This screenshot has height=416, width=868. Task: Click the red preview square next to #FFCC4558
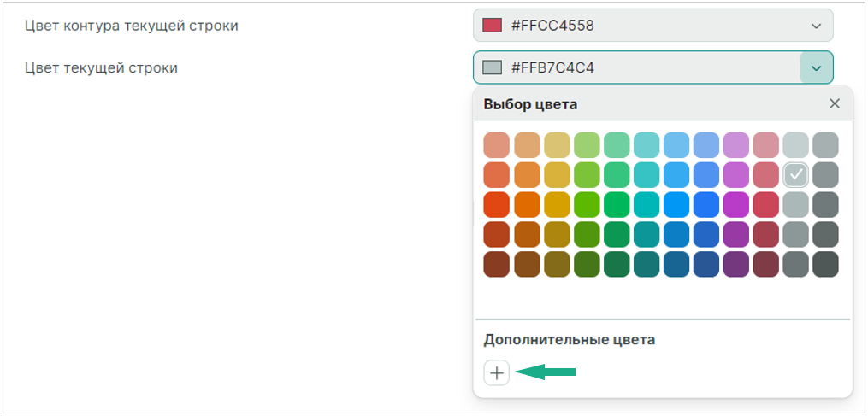coord(492,26)
